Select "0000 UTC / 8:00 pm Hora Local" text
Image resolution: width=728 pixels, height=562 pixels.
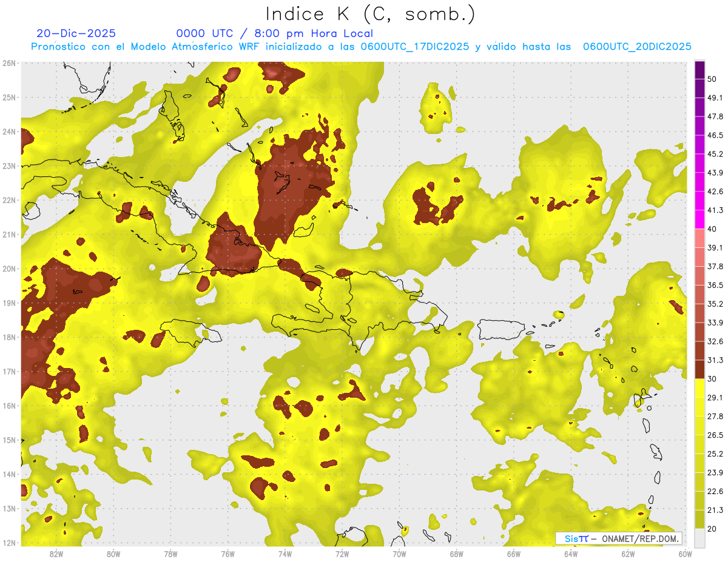[274, 33]
